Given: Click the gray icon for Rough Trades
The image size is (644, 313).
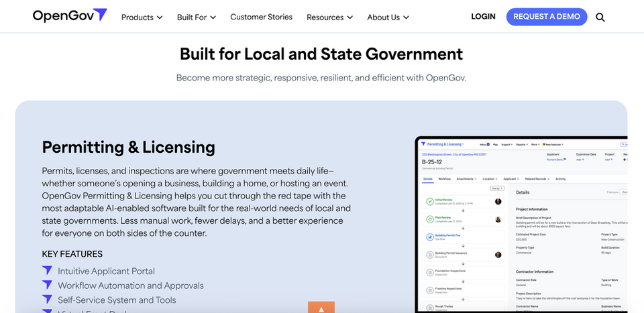Looking at the screenshot, I should pos(430,308).
